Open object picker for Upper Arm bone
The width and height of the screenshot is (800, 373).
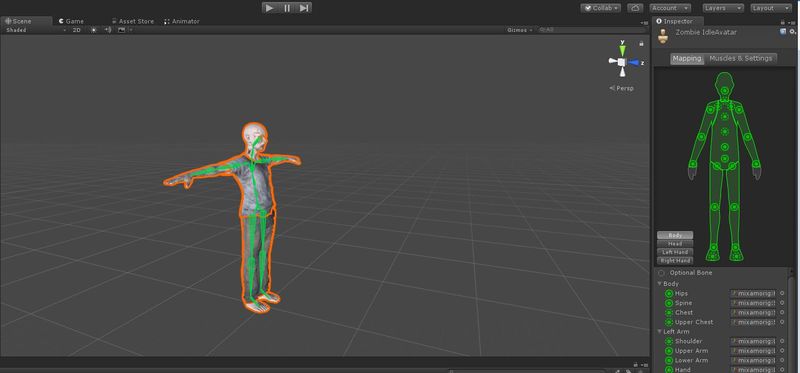782,351
